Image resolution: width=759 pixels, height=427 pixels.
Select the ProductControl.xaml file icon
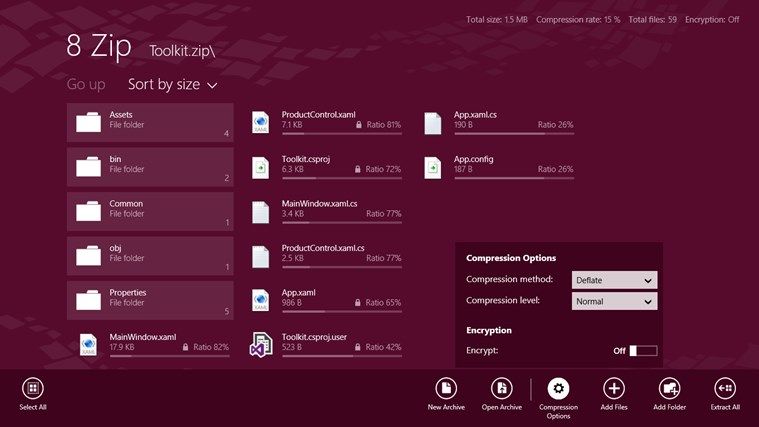coord(260,122)
